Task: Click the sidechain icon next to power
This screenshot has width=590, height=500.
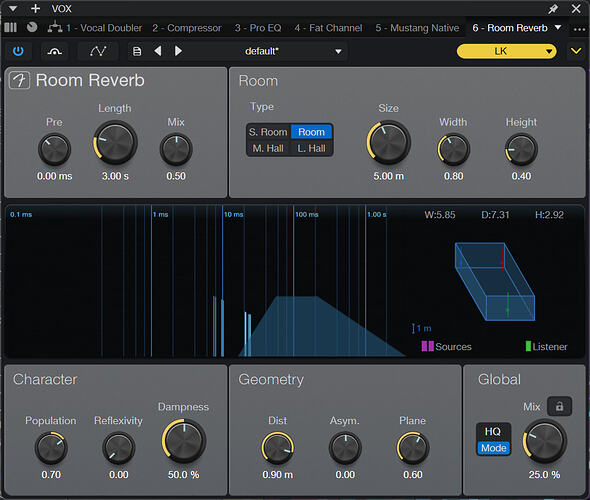Action: tap(55, 51)
